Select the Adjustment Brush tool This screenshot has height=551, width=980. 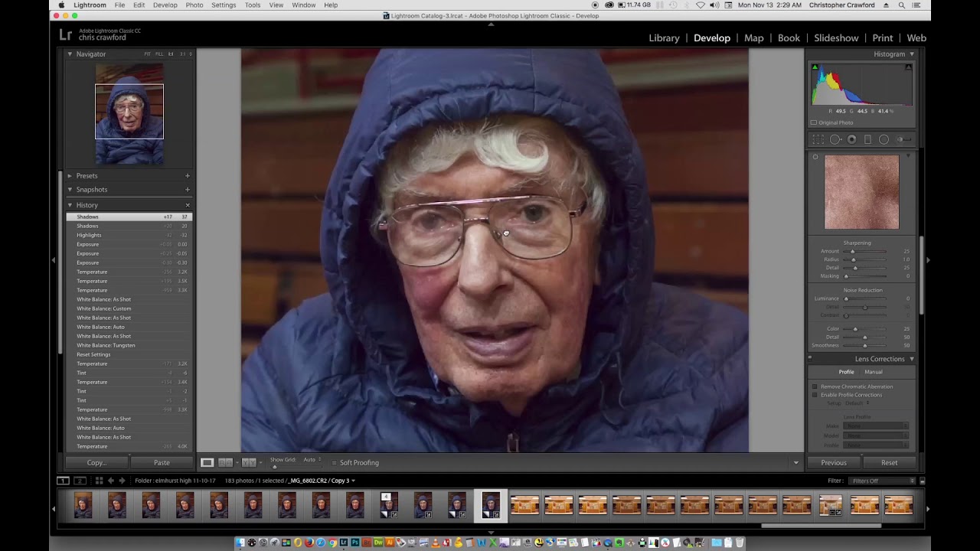pos(904,139)
